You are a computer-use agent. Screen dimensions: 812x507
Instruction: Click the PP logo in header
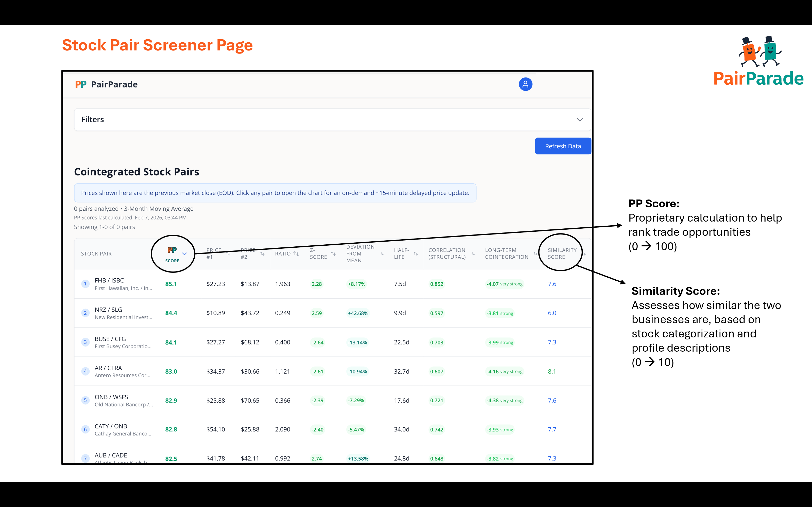pos(80,84)
